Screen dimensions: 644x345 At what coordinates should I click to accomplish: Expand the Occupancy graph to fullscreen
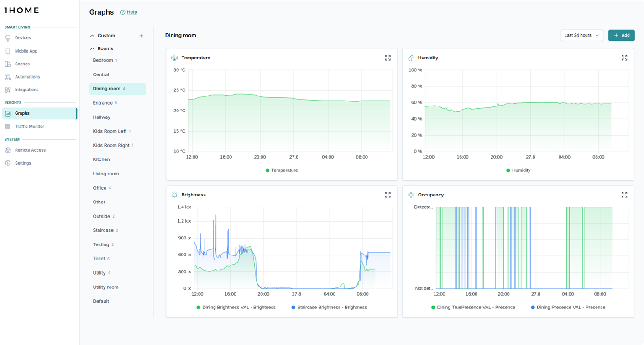coord(624,195)
